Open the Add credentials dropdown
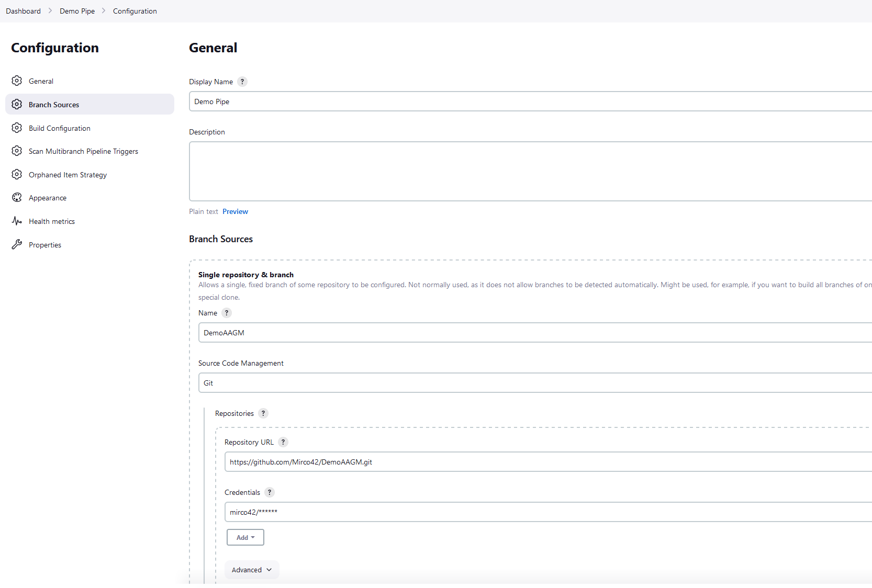This screenshot has width=872, height=588. 245,537
